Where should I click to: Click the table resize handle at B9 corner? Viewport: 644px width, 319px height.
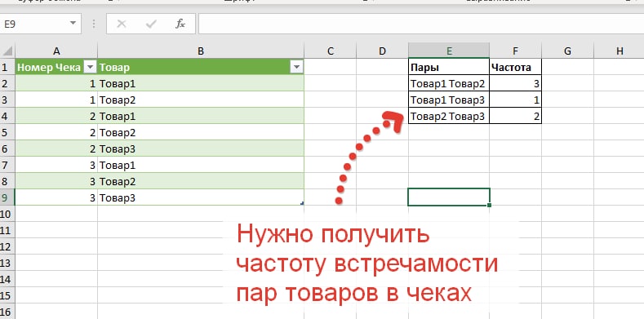(x=302, y=203)
